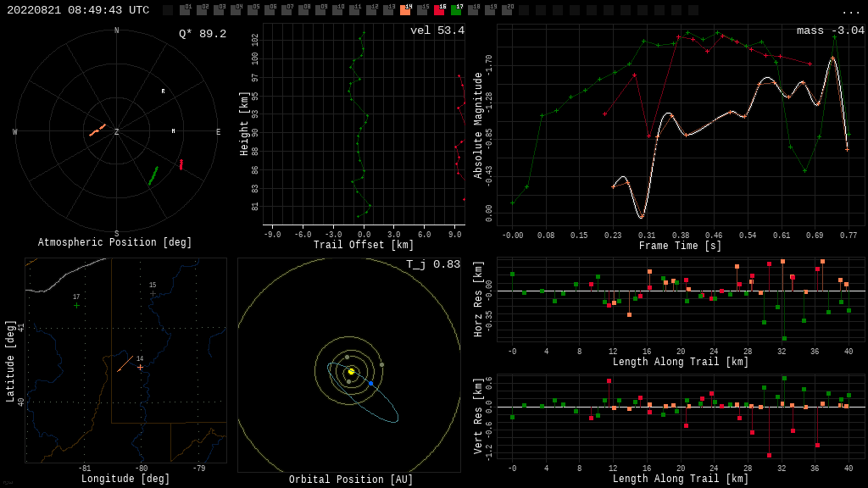Click station 17 green cross on map
This screenshot has width=868, height=488.
[76, 305]
